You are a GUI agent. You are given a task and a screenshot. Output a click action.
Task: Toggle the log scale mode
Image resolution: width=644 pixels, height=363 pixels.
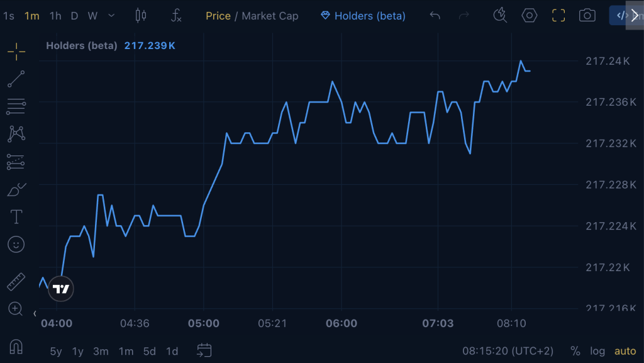(x=597, y=351)
